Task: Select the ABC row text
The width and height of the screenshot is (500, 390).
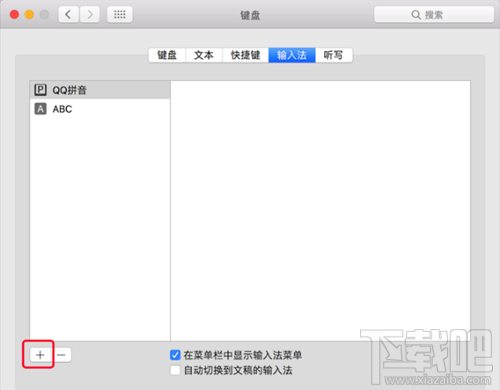Action: tap(62, 109)
